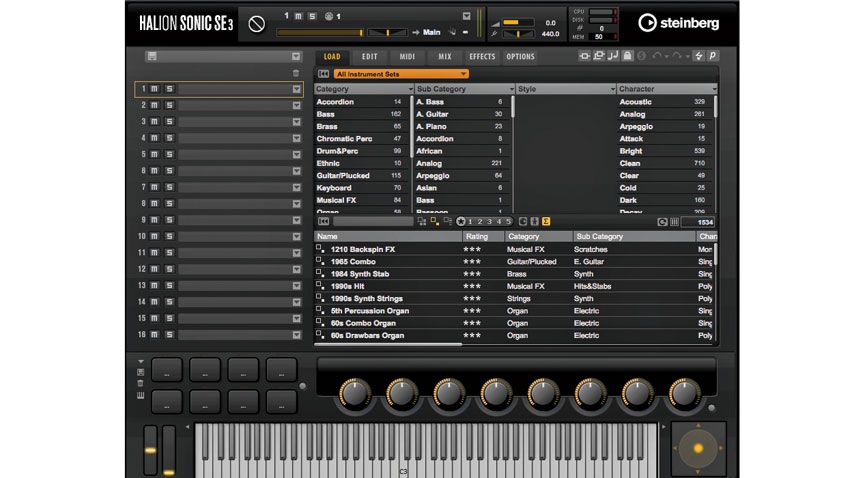Mute slot 1 in the rack
850x478 pixels.
click(x=154, y=89)
